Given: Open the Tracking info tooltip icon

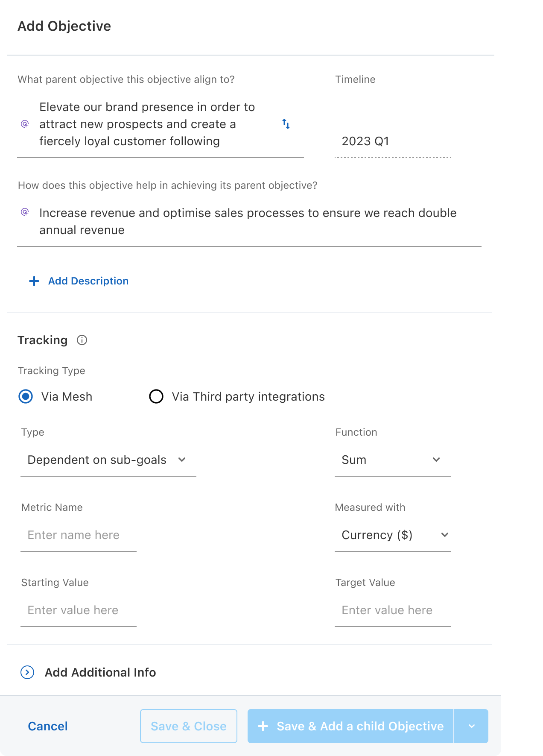Looking at the screenshot, I should pyautogui.click(x=82, y=340).
